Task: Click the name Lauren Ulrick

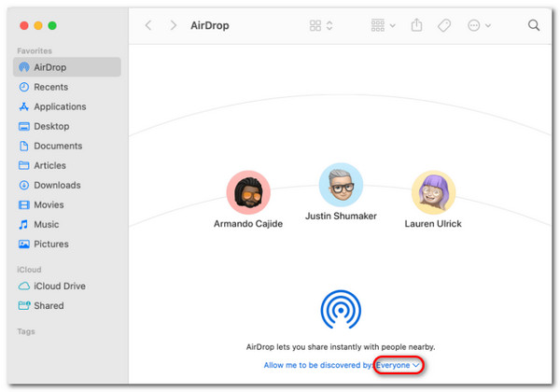Action: coord(433,224)
